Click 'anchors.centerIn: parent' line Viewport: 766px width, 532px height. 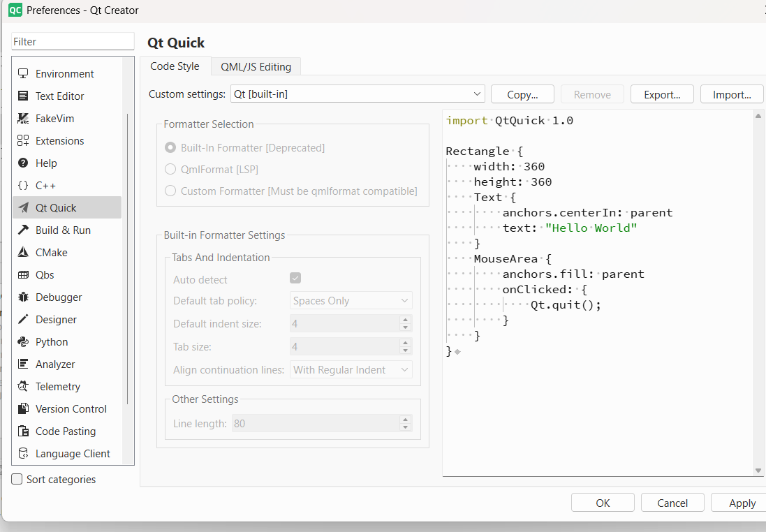click(x=588, y=213)
